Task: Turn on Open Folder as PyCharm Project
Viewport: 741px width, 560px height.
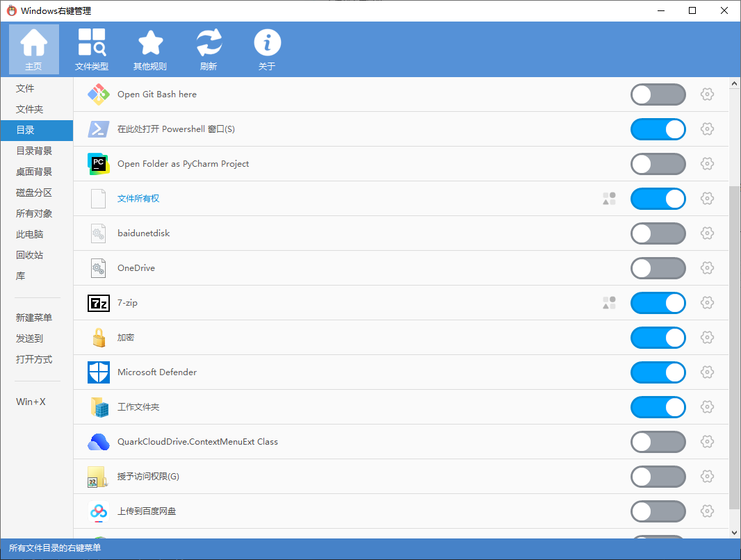Action: 658,164
